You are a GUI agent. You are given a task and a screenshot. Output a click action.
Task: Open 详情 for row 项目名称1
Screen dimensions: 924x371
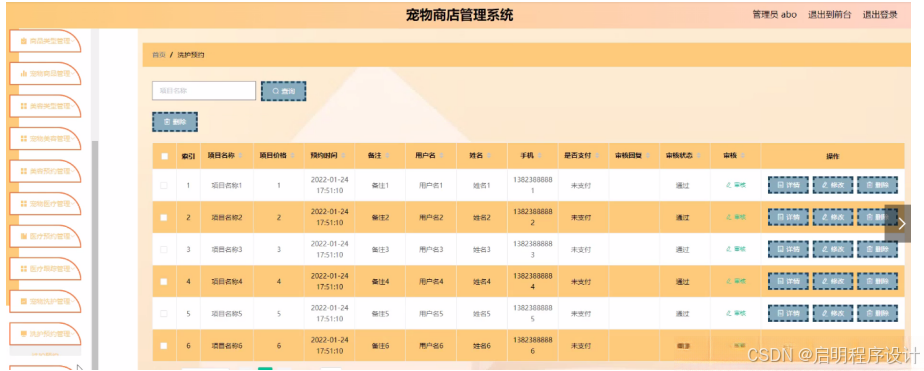point(788,185)
